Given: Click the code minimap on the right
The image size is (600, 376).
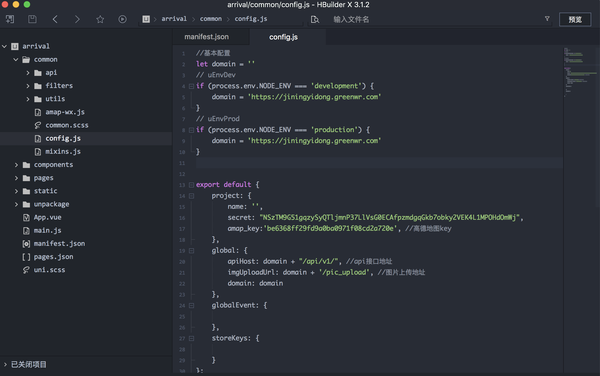Looking at the screenshot, I should pos(581,73).
